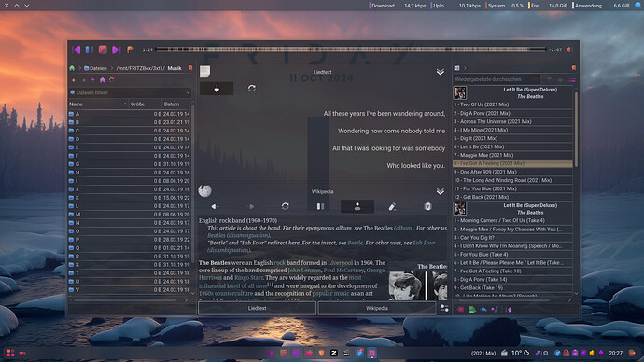The height and width of the screenshot is (362, 644).
Task: Click the bookmark icon in the playlist header
Action: [574, 68]
